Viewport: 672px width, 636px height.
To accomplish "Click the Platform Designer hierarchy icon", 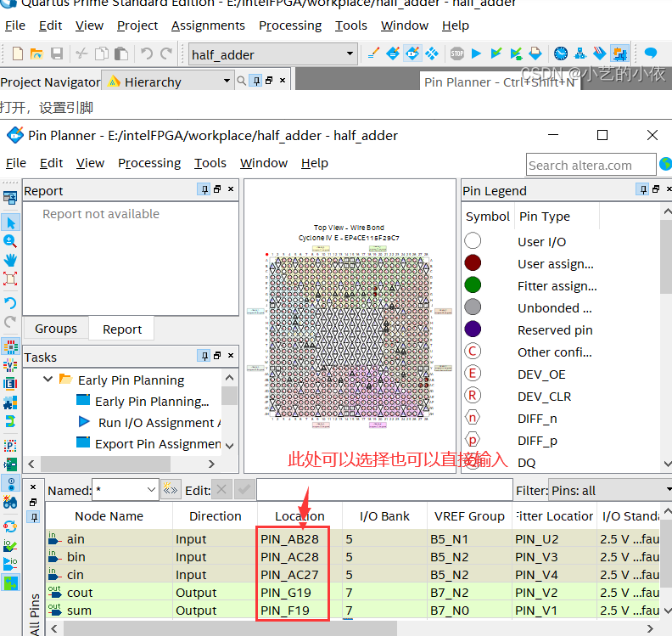I will pyautogui.click(x=580, y=53).
